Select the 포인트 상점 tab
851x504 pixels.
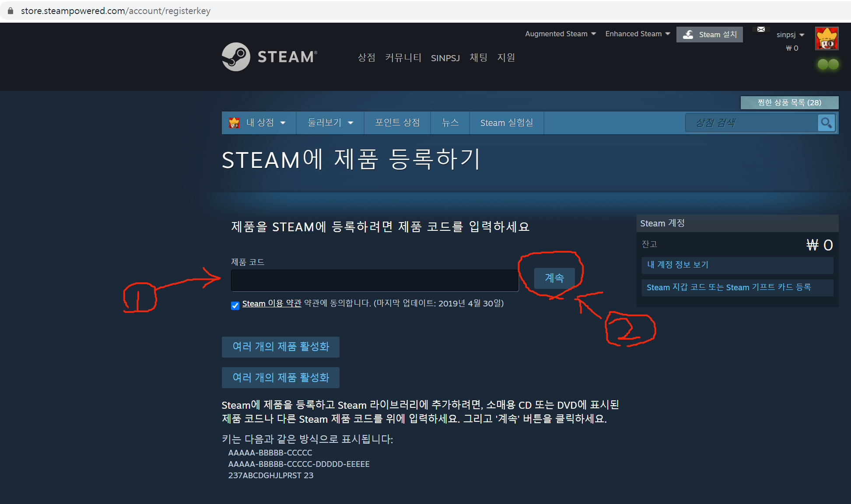397,123
